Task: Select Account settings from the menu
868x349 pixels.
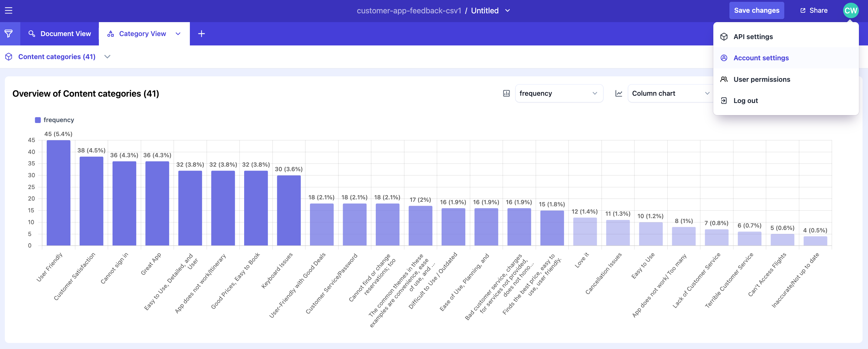Action: pos(761,58)
